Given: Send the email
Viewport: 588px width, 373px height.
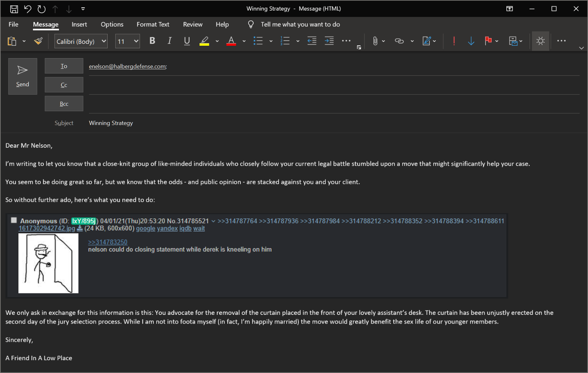Looking at the screenshot, I should pyautogui.click(x=23, y=76).
